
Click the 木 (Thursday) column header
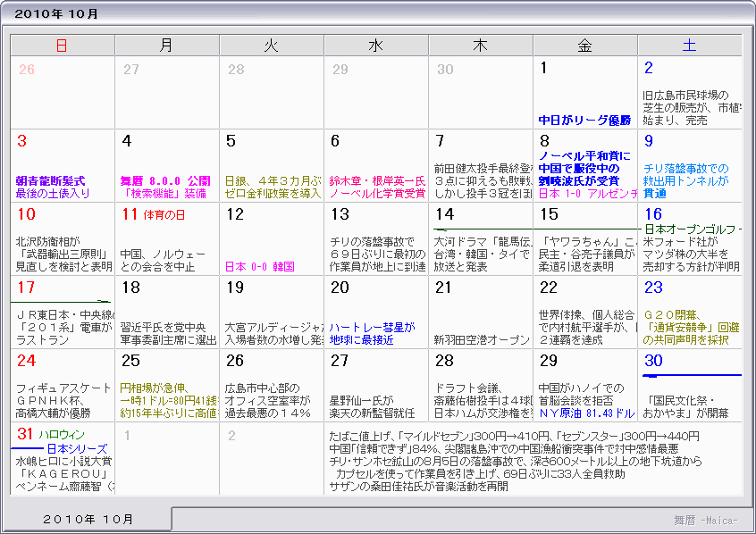click(x=480, y=46)
